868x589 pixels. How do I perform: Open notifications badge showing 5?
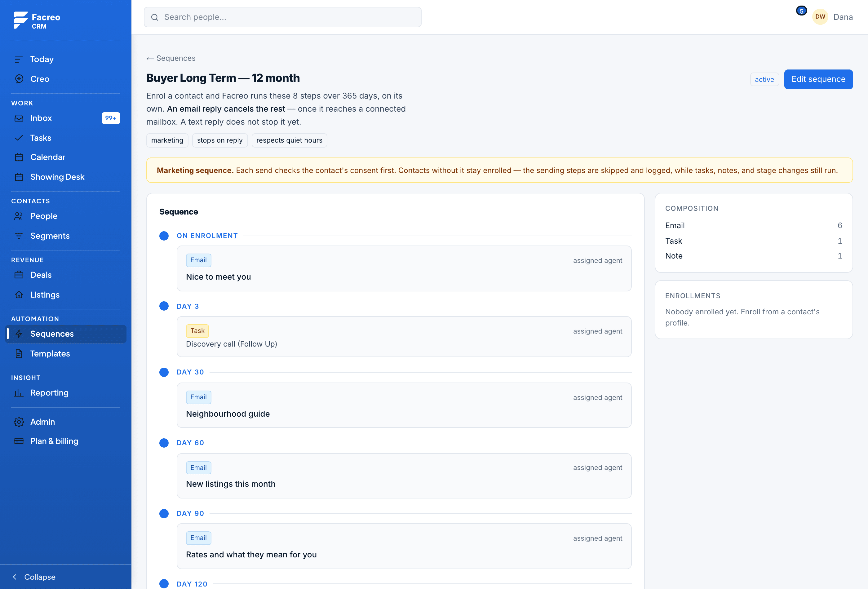[802, 11]
